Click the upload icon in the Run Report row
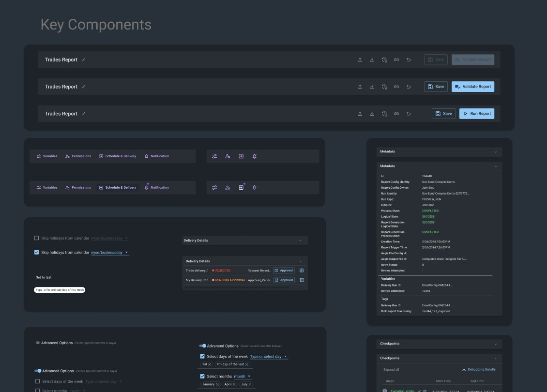This screenshot has width=547, height=392. point(360,114)
